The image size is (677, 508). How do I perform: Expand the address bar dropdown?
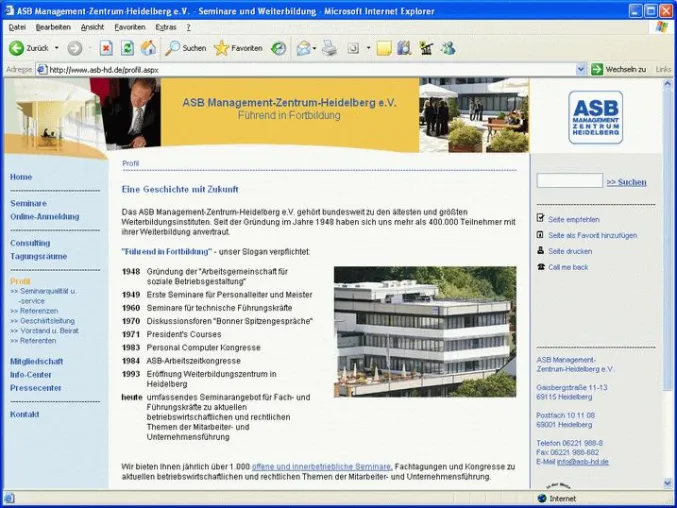coord(581,69)
